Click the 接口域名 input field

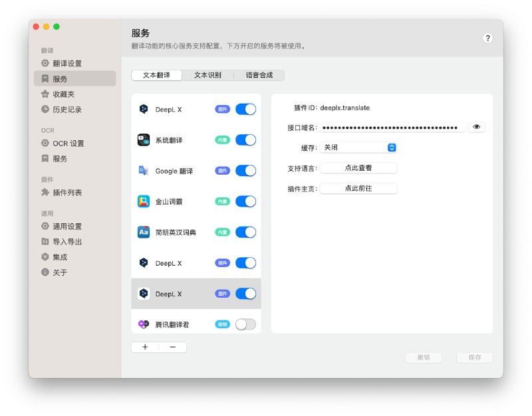pos(392,127)
